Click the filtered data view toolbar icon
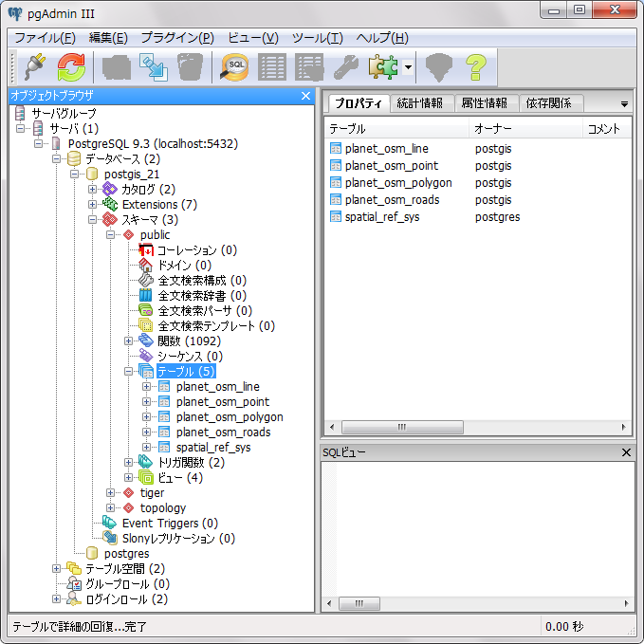 point(309,67)
